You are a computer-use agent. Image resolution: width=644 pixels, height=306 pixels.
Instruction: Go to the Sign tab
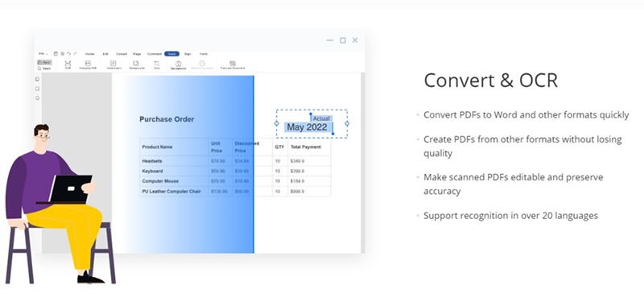click(x=188, y=54)
